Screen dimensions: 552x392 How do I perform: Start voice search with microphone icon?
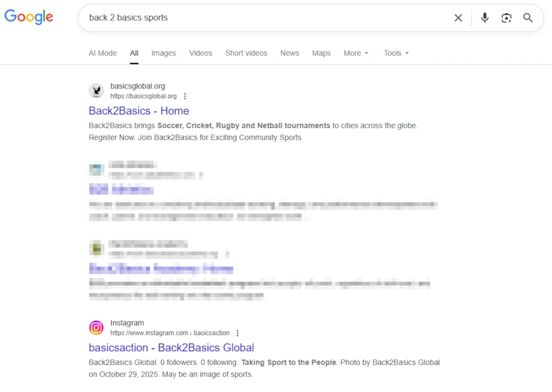click(485, 18)
